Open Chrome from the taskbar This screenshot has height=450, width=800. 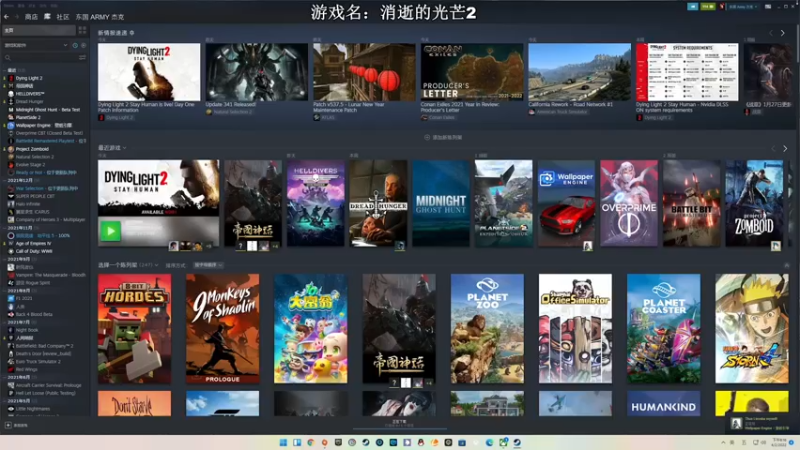point(311,442)
